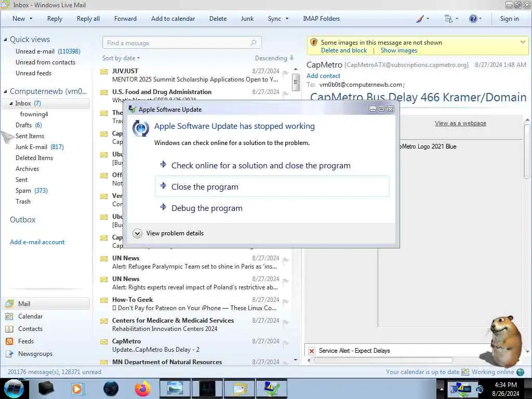Click Show images link
The height and width of the screenshot is (399, 532).
(x=398, y=50)
